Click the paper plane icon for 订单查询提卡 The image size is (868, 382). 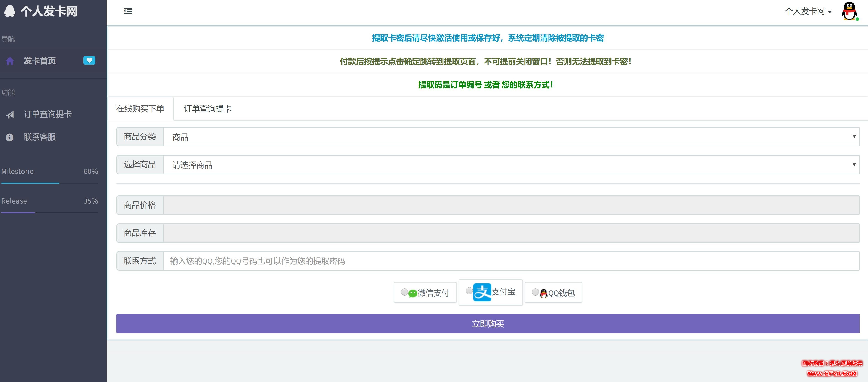click(x=10, y=115)
